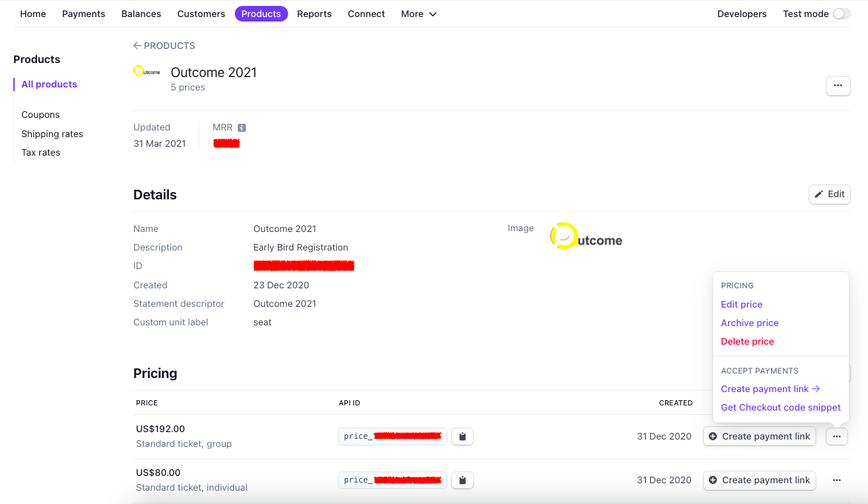Open the Payments tab
The image size is (868, 504).
tap(84, 14)
